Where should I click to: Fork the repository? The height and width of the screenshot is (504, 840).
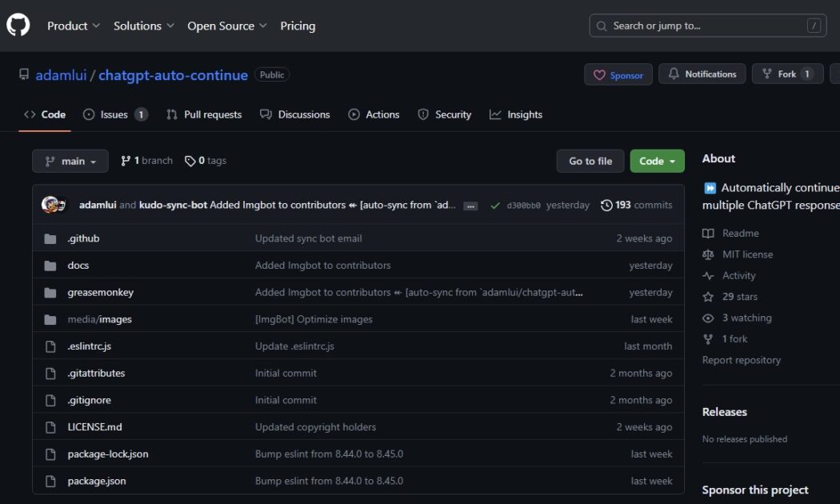pyautogui.click(x=787, y=74)
